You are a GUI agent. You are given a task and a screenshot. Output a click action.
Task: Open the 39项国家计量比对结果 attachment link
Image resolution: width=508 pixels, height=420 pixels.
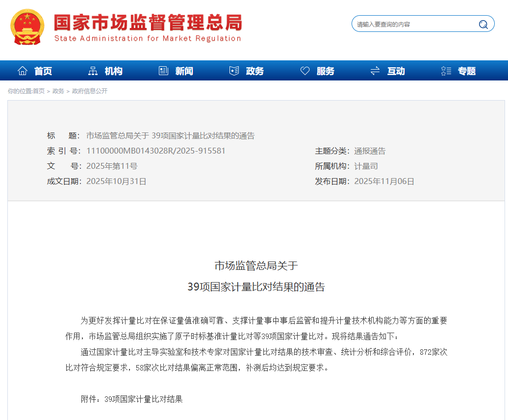point(143,399)
